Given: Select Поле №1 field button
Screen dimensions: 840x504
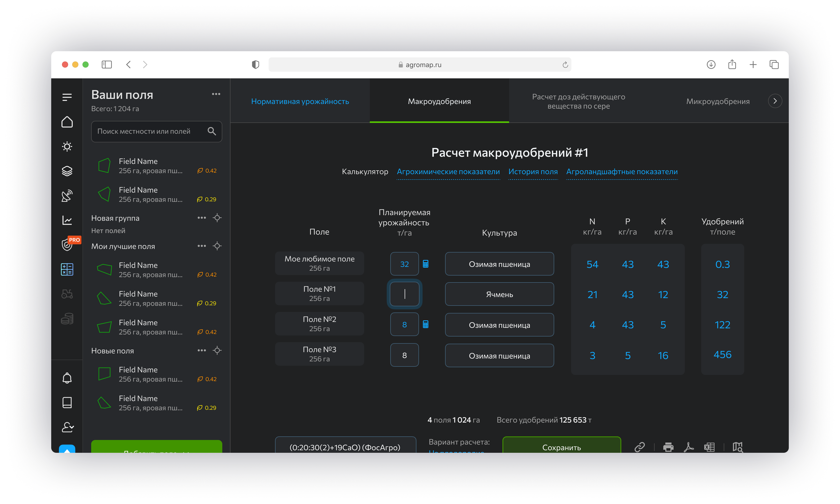Looking at the screenshot, I should (320, 293).
